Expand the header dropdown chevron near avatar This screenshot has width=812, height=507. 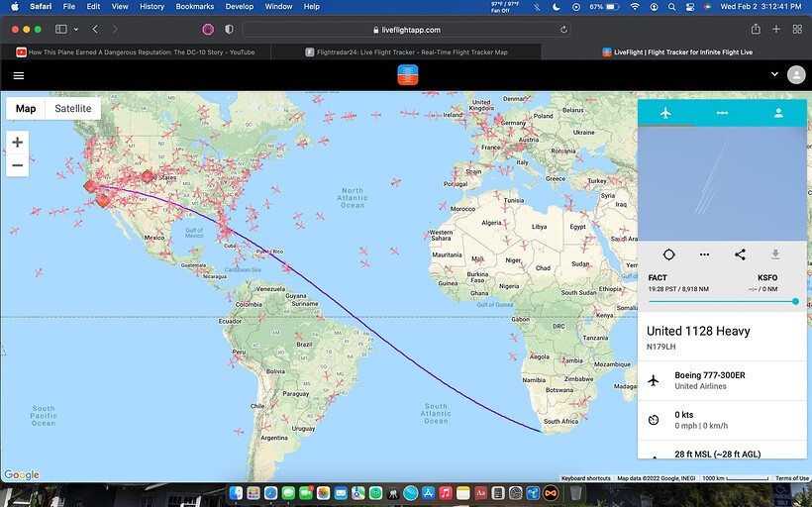pos(774,74)
